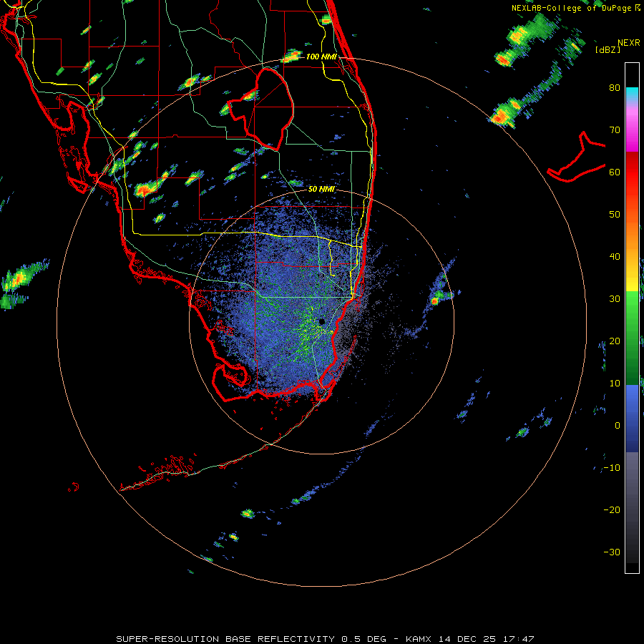Screen dimensions: 644x644
Task: Click the -20 value on the dBZ scale
Action: [x=612, y=510]
